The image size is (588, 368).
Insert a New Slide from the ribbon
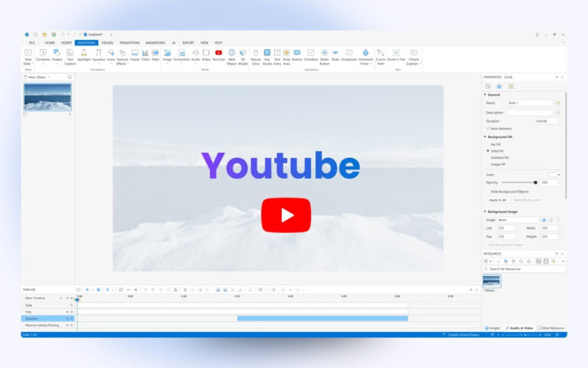tap(28, 57)
